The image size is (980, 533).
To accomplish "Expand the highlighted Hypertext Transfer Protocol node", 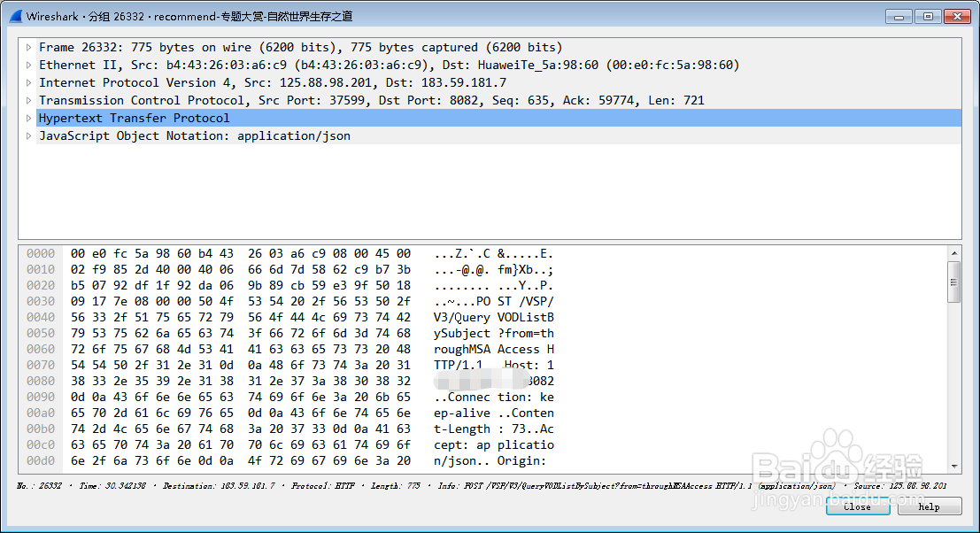I will coord(28,118).
